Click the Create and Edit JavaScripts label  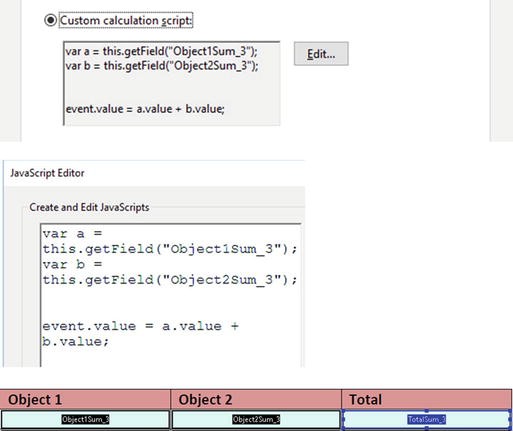tap(89, 207)
